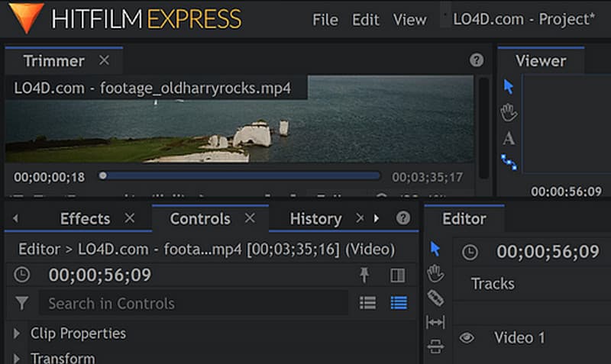Click the Trimmer playhead scrub bar
The width and height of the screenshot is (611, 364).
[x=239, y=176]
